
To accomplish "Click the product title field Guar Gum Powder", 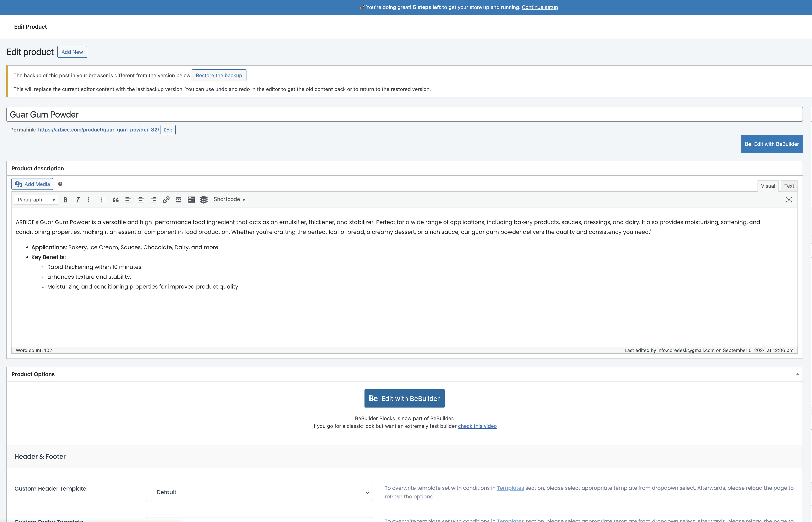I will 404,115.
